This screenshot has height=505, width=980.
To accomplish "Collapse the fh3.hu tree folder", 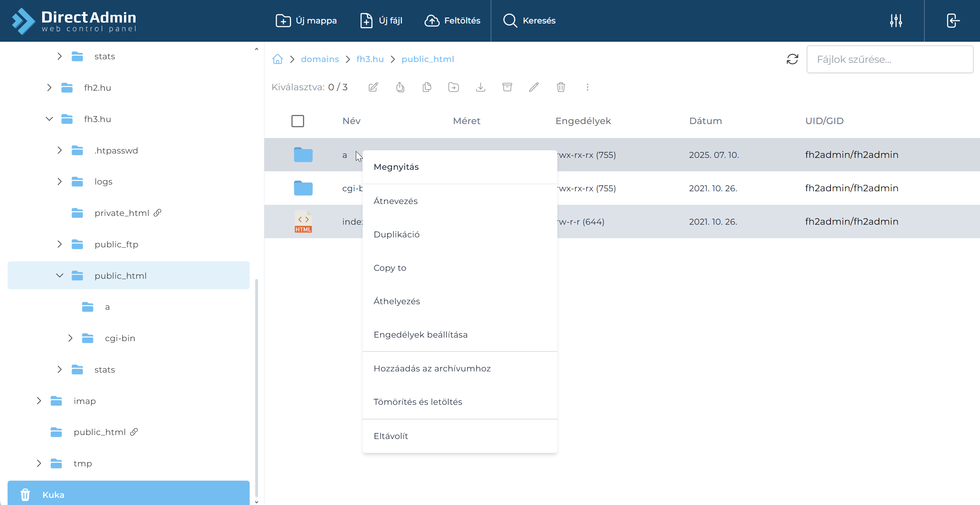I will pyautogui.click(x=49, y=119).
